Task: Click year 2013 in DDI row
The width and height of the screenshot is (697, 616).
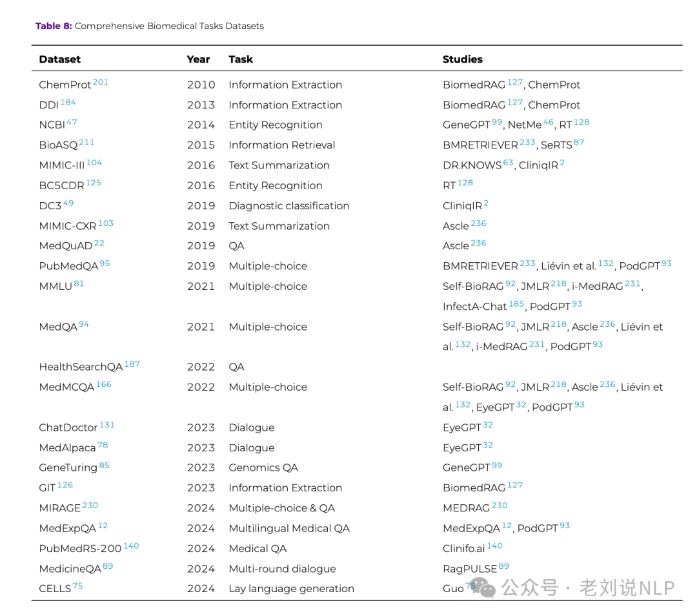Action: tap(201, 105)
